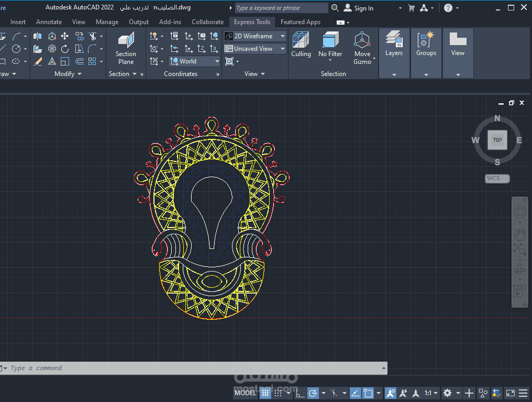Toggle polar tracking in status bar
This screenshot has height=402, width=532.
tap(313, 393)
